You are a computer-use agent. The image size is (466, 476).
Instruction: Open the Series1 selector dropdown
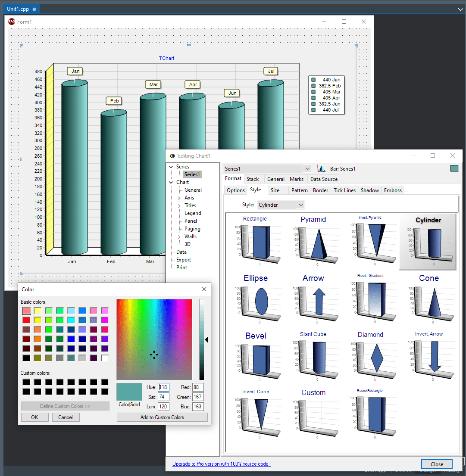307,168
